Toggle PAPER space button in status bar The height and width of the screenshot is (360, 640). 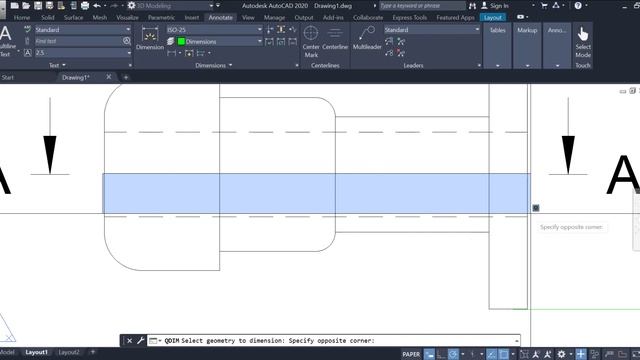411,354
